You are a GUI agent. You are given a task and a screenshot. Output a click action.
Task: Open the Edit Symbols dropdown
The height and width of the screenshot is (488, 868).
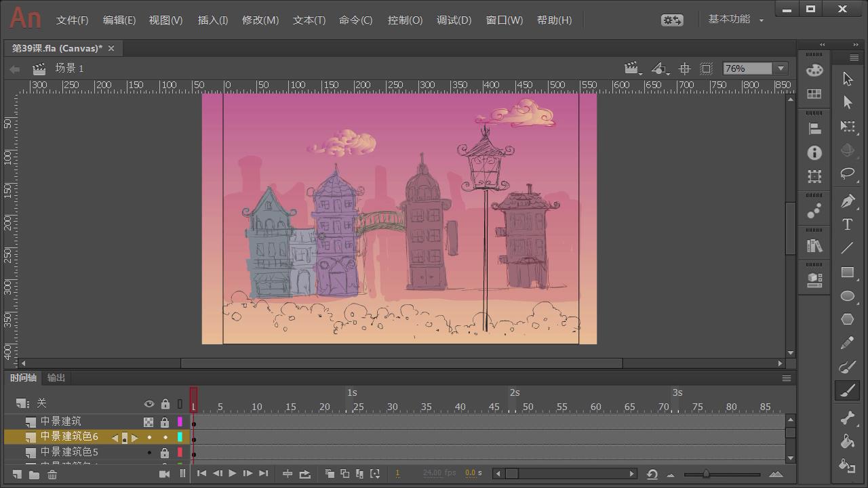pyautogui.click(x=659, y=68)
